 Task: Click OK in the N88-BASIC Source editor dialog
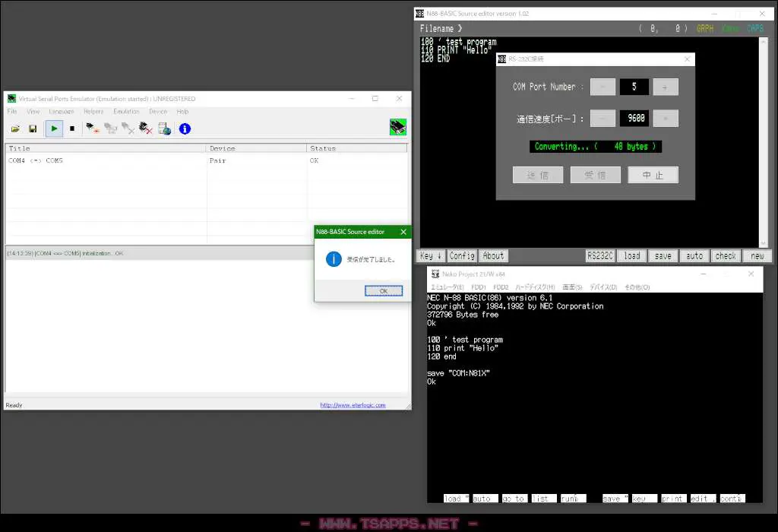tap(384, 291)
